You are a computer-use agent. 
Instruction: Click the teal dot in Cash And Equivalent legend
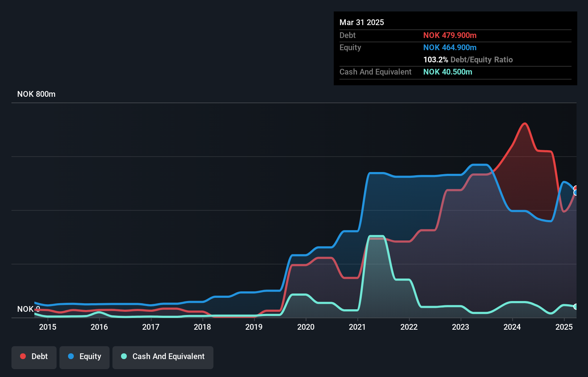point(124,356)
